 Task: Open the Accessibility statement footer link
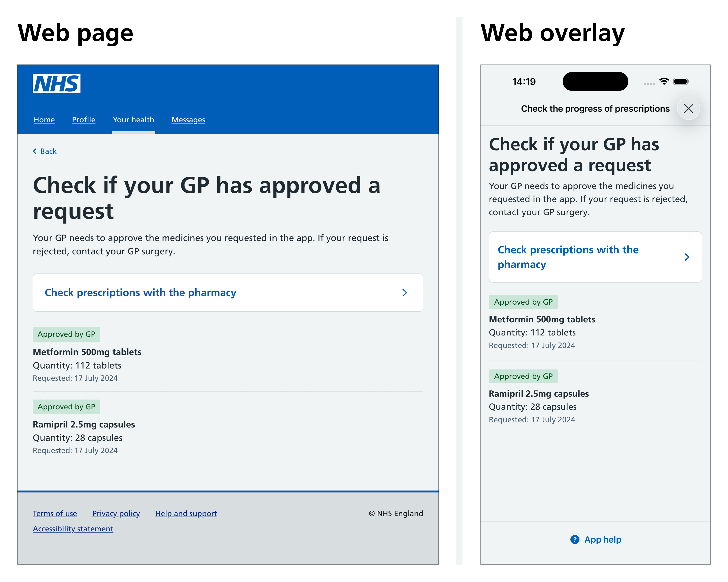coord(73,529)
